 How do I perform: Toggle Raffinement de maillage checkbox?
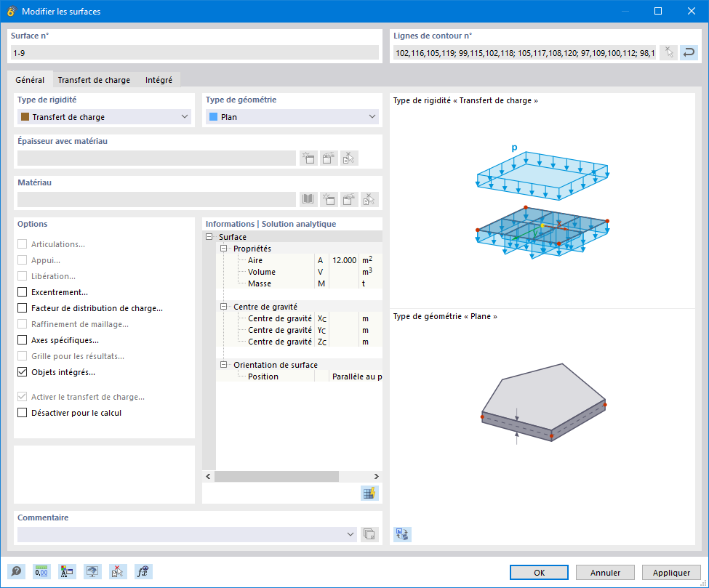[x=22, y=324]
